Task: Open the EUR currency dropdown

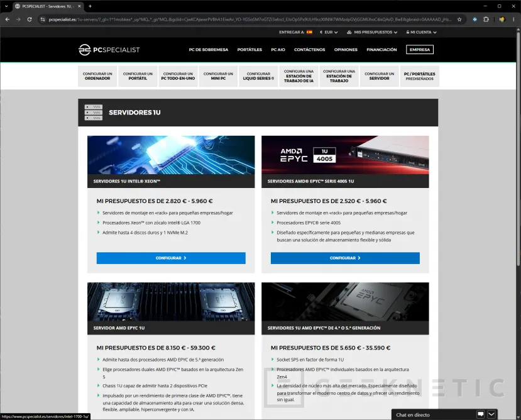Action: pyautogui.click(x=329, y=32)
